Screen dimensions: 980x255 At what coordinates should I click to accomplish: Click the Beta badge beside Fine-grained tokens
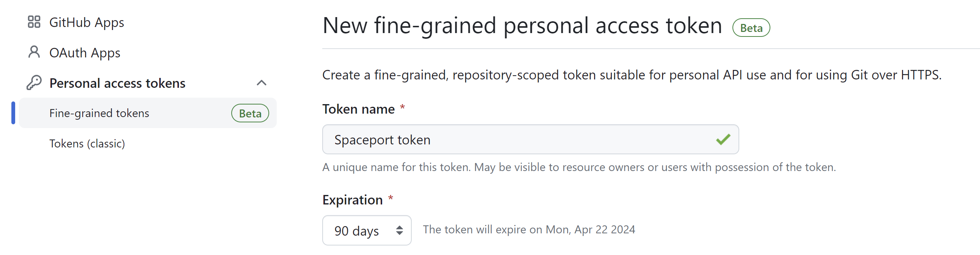click(250, 113)
